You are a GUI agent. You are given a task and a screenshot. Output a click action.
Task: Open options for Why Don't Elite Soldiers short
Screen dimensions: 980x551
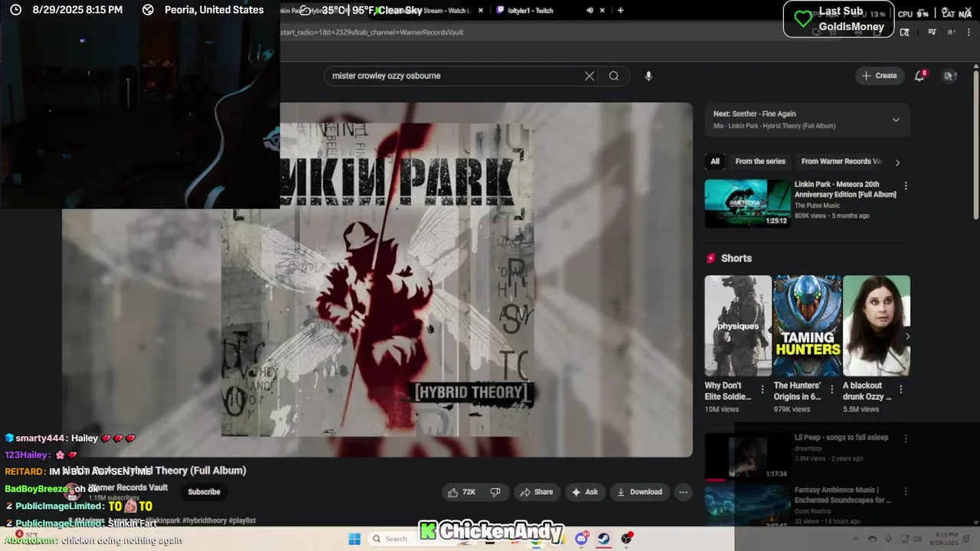tap(762, 390)
